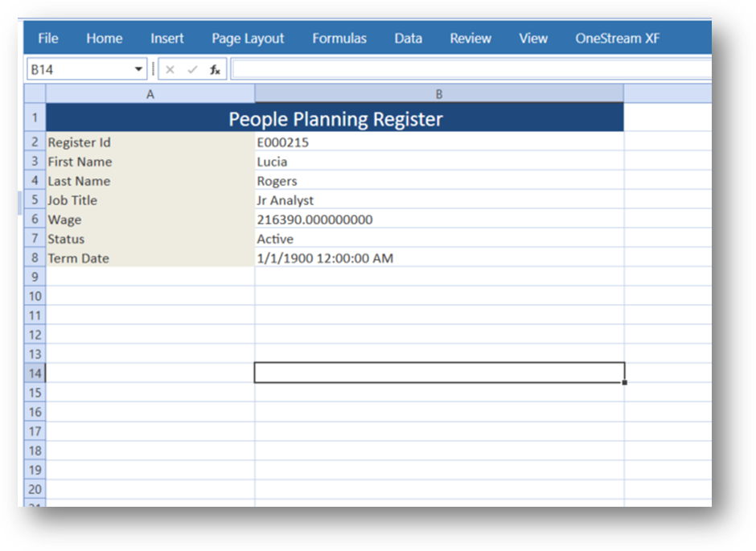Open the Page Layout tab
The height and width of the screenshot is (551, 756).
click(248, 39)
